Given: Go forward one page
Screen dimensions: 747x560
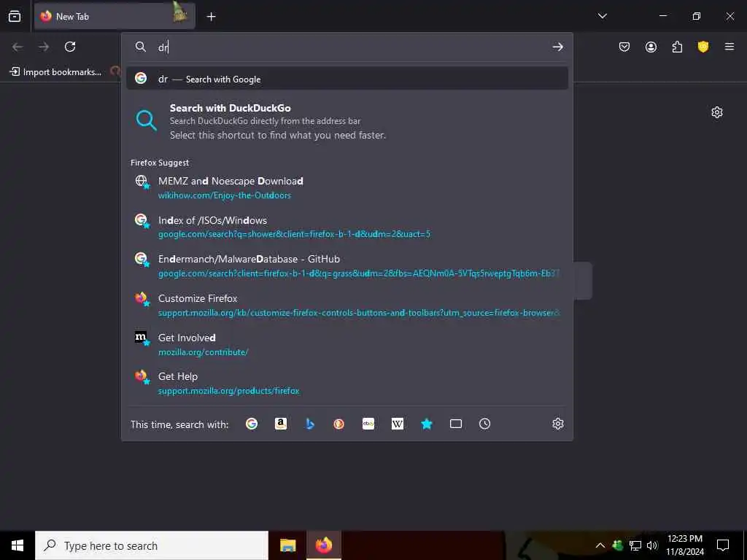Looking at the screenshot, I should pyautogui.click(x=44, y=47).
